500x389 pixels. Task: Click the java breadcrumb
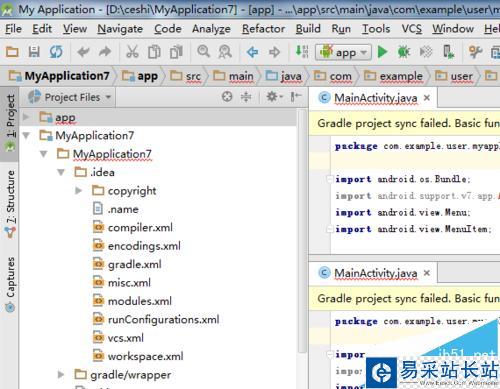tap(284, 76)
